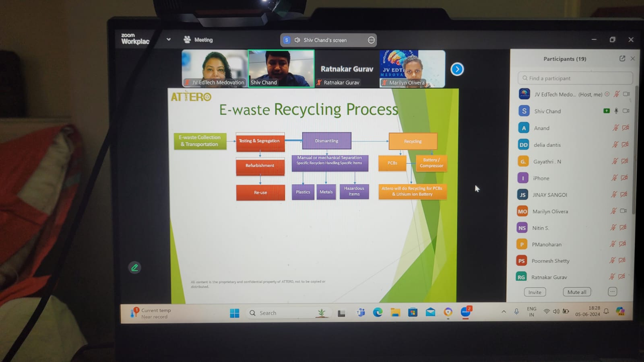Toggle Shiv Chand's video camera
The image size is (644, 362).
click(626, 111)
